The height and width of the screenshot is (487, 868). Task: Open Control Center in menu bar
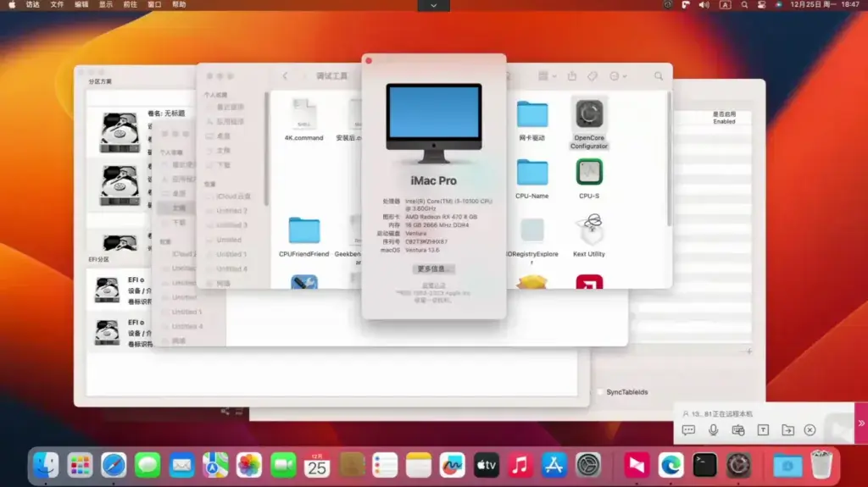762,4
